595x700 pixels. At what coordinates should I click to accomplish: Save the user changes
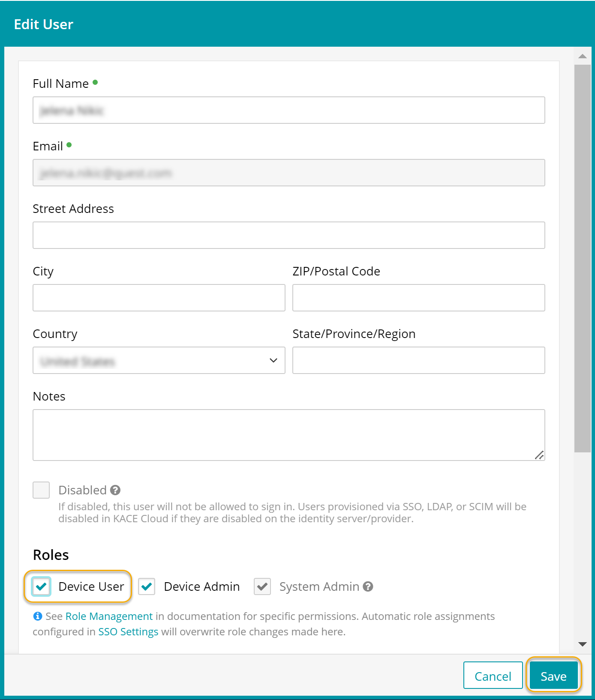tap(553, 676)
